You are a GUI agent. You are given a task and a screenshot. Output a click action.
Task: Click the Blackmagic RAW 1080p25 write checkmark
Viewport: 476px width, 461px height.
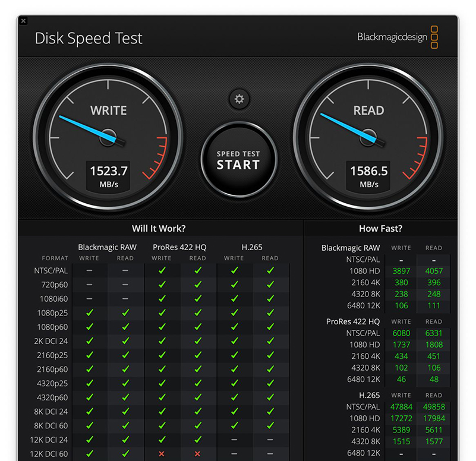(x=90, y=312)
